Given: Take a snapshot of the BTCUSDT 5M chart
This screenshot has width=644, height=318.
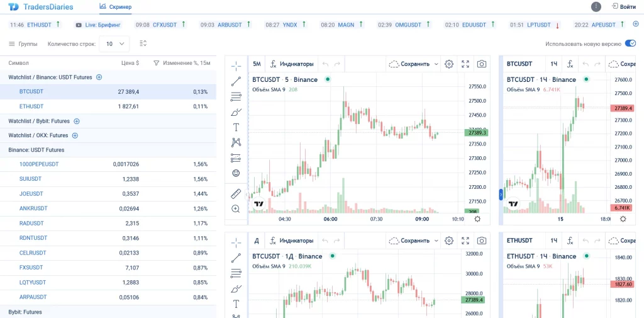Looking at the screenshot, I should (481, 64).
